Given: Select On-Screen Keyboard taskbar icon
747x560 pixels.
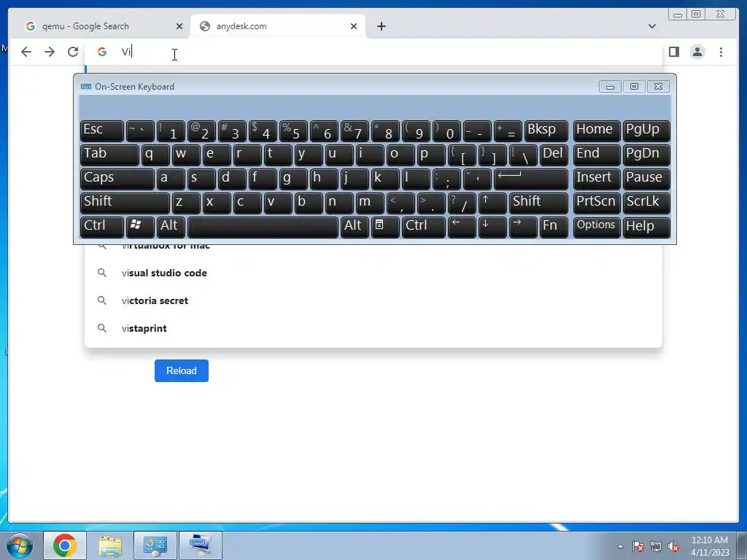Looking at the screenshot, I should tap(200, 545).
